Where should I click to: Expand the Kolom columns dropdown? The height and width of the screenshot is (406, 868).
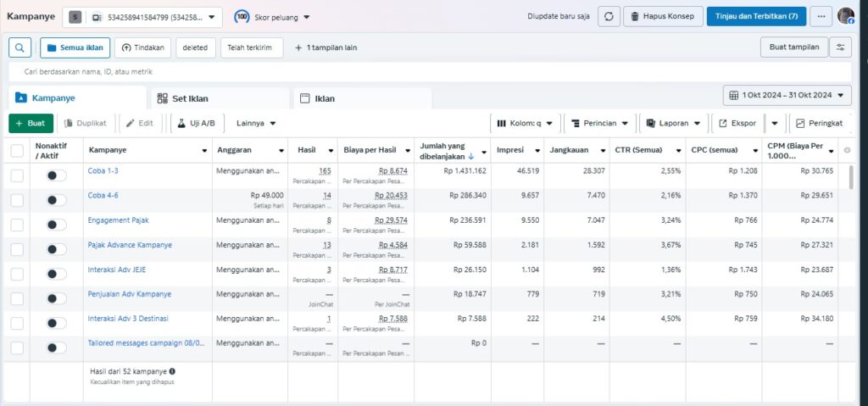(524, 123)
